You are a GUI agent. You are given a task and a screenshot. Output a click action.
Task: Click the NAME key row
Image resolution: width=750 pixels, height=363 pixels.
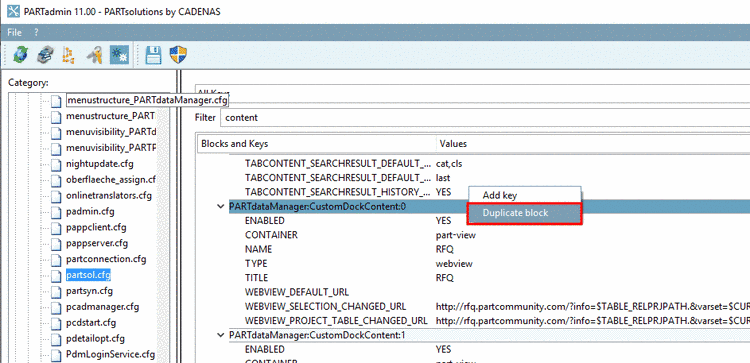point(258,249)
